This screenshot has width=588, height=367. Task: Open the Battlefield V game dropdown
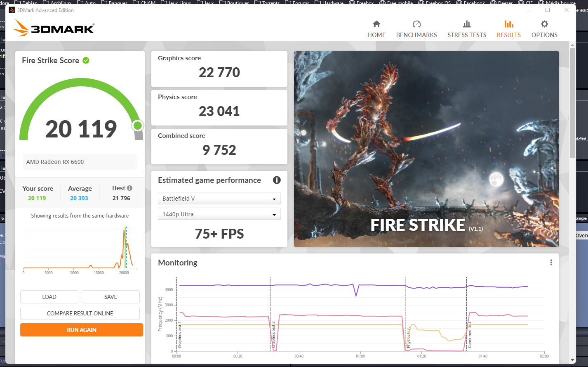click(x=219, y=199)
